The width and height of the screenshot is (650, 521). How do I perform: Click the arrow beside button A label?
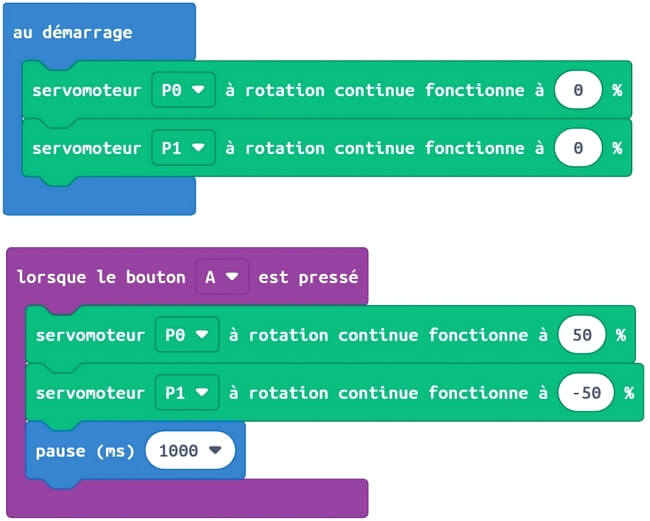tap(232, 276)
